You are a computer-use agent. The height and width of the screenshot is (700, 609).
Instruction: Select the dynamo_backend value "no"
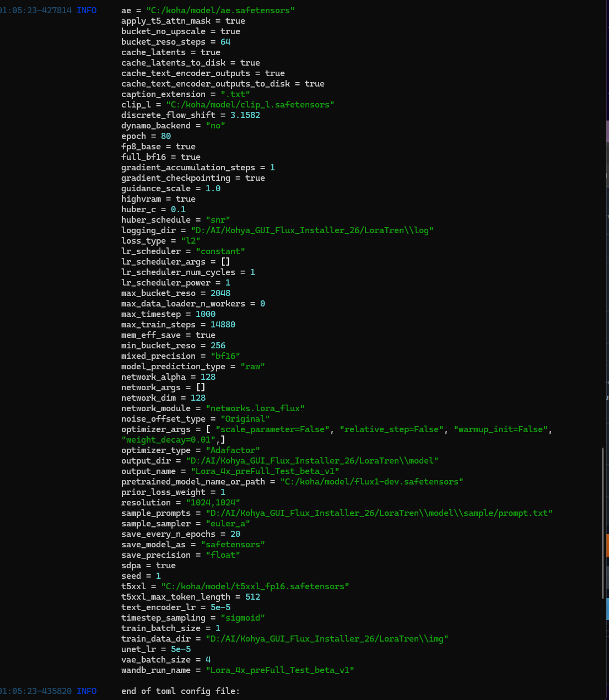(215, 126)
